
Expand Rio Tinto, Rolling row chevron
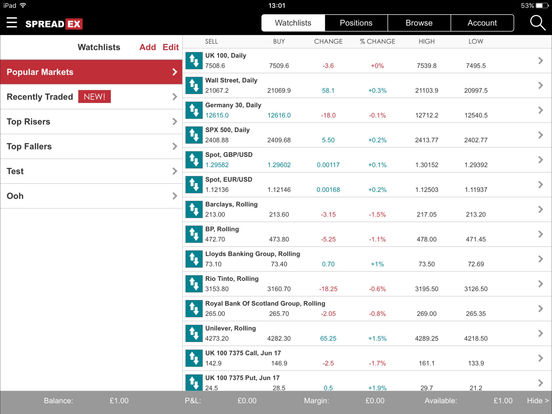pyautogui.click(x=540, y=284)
